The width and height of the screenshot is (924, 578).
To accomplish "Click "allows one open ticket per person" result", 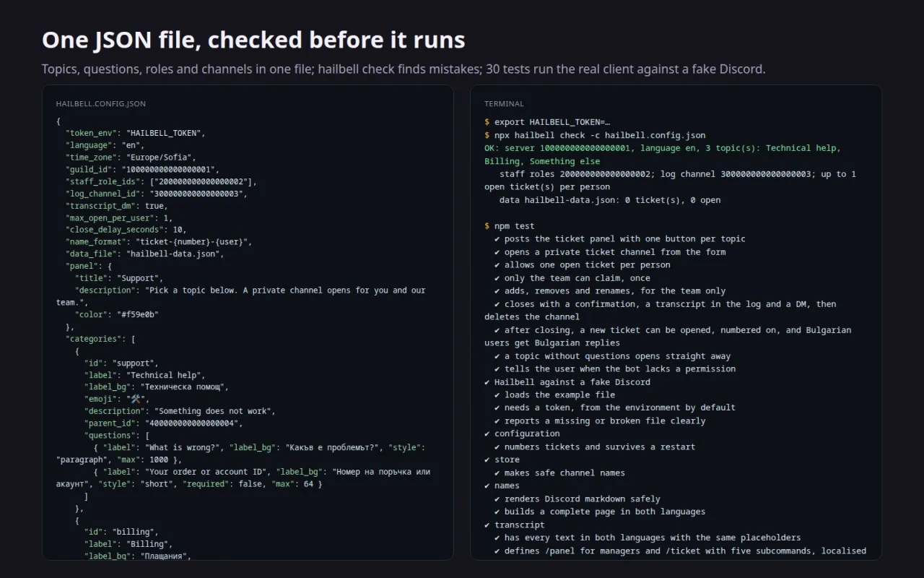I will (x=583, y=265).
